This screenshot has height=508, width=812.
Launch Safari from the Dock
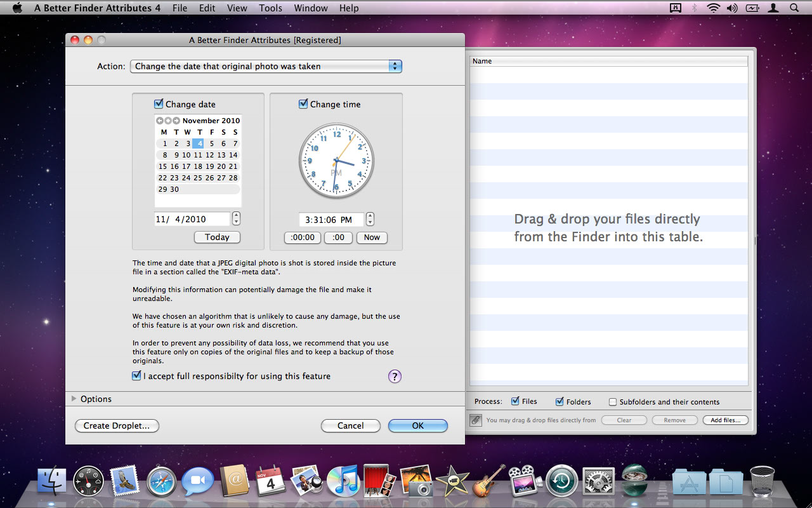(161, 481)
